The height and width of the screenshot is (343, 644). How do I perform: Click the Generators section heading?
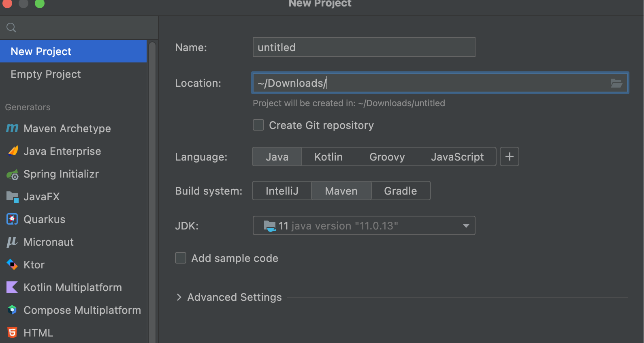[28, 107]
